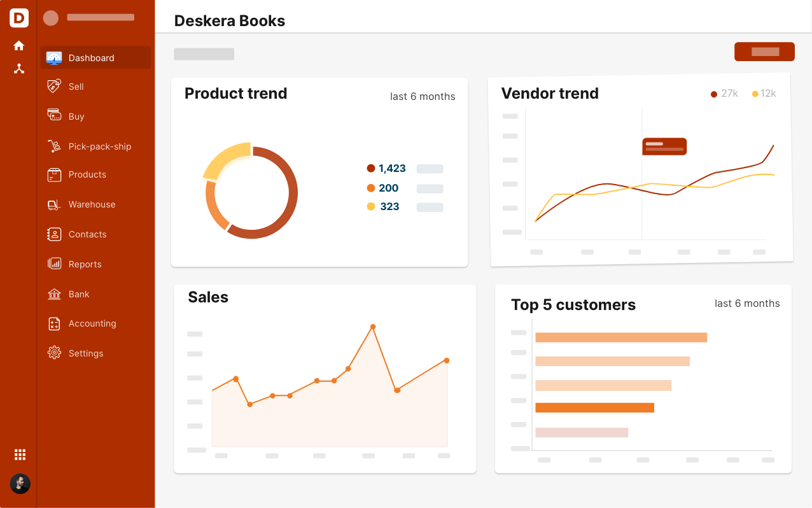Click the Deskera D logo icon
Screen dimensions: 812x508
click(19, 18)
